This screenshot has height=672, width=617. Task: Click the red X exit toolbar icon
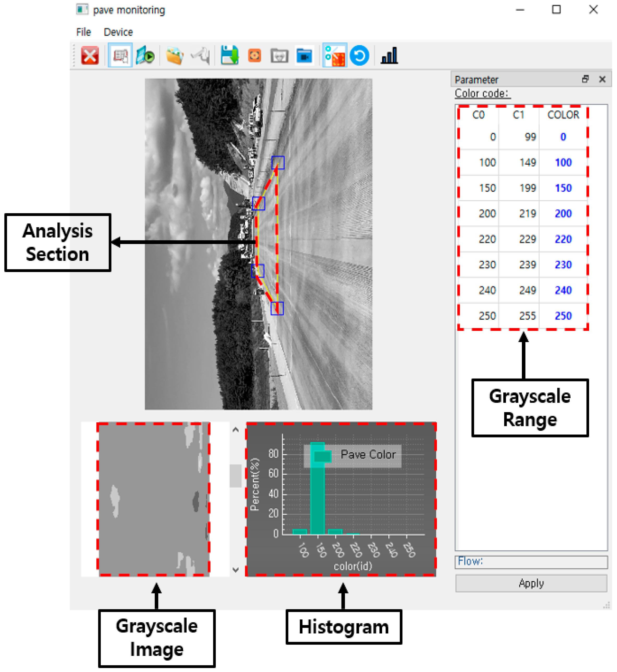[90, 56]
